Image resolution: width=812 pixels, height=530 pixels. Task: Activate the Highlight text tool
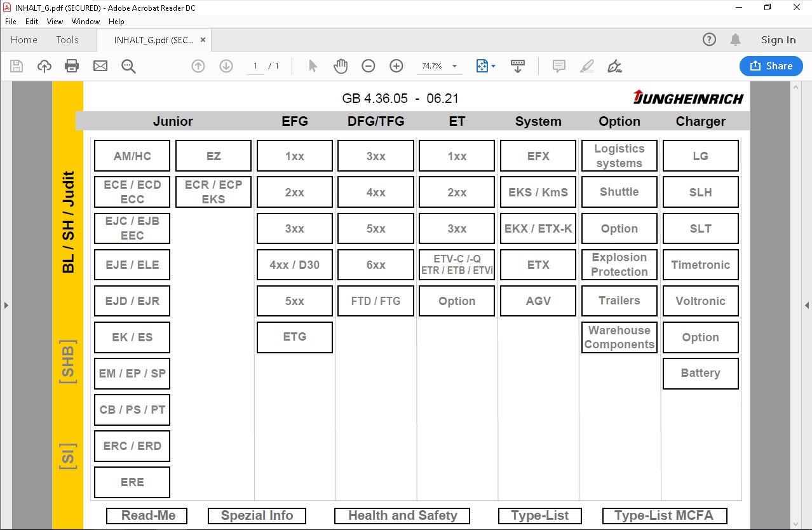point(586,65)
